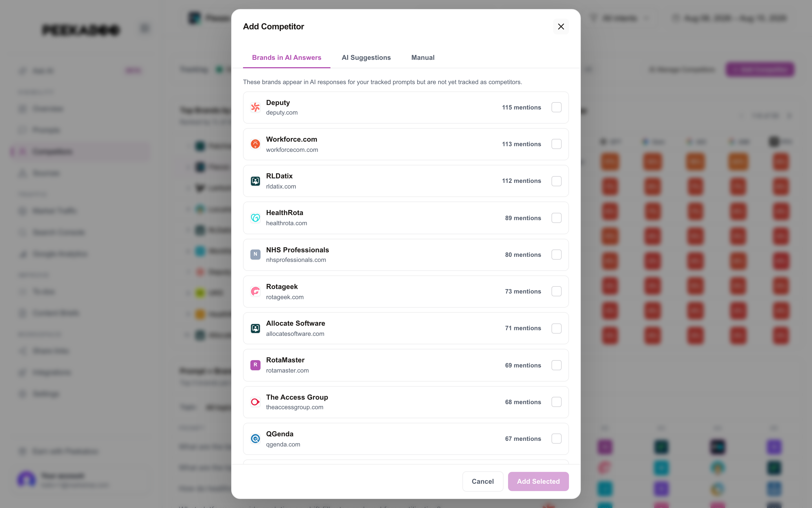
Task: Click the 'QGenda' brand name
Action: tap(280, 434)
